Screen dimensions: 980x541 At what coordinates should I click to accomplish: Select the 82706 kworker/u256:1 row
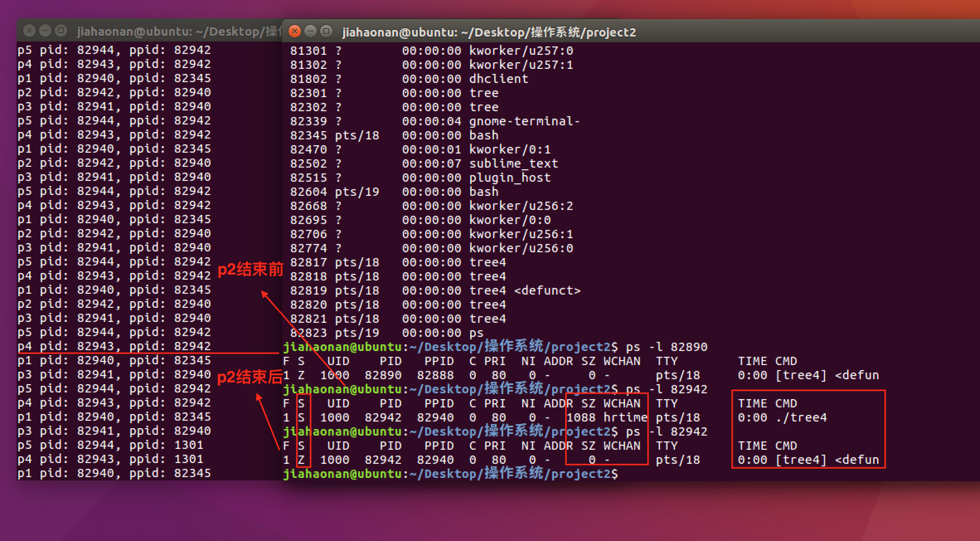point(432,234)
